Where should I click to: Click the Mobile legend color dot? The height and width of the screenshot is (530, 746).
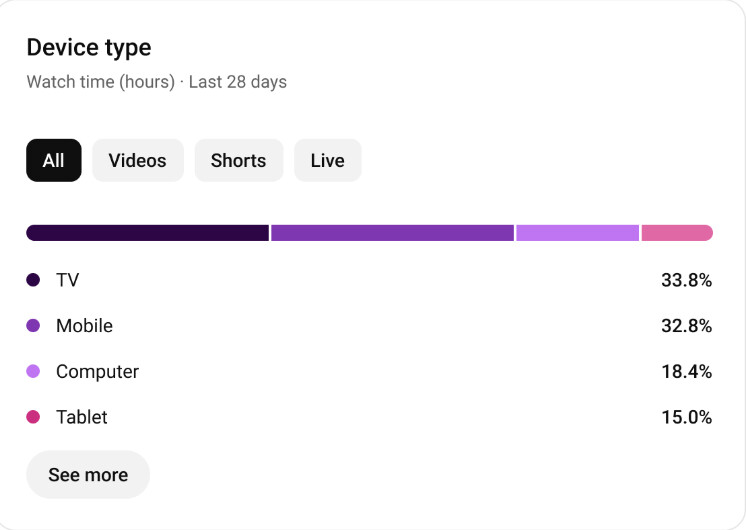pyautogui.click(x=33, y=326)
